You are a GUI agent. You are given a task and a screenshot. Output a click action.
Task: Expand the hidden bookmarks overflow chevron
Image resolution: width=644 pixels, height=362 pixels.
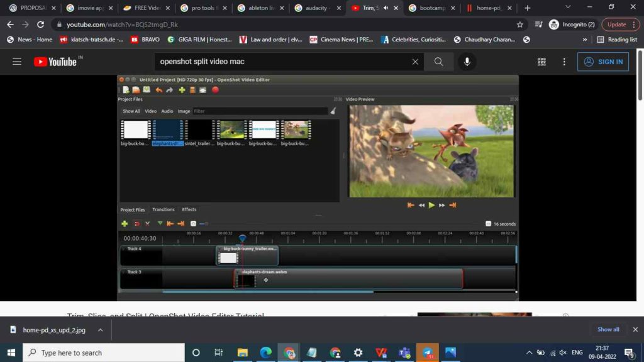[x=584, y=40]
